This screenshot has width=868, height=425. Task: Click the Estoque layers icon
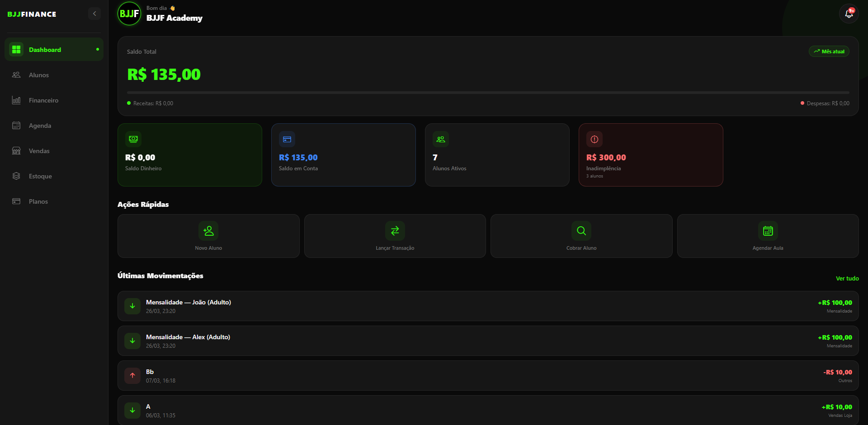click(x=16, y=176)
